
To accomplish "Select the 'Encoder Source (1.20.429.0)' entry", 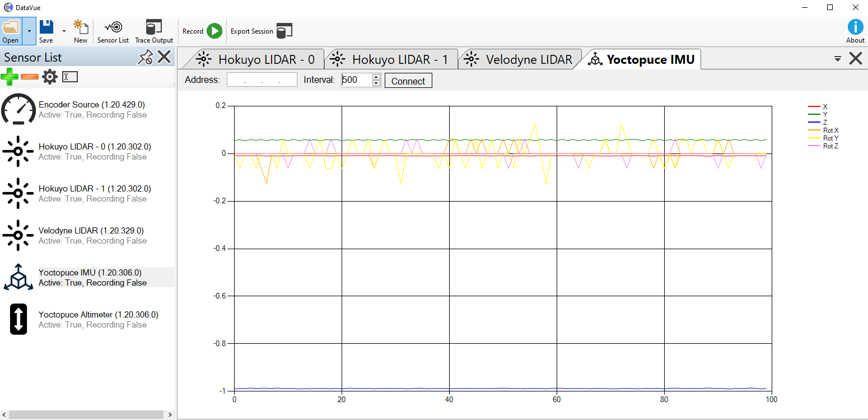I will (x=92, y=105).
